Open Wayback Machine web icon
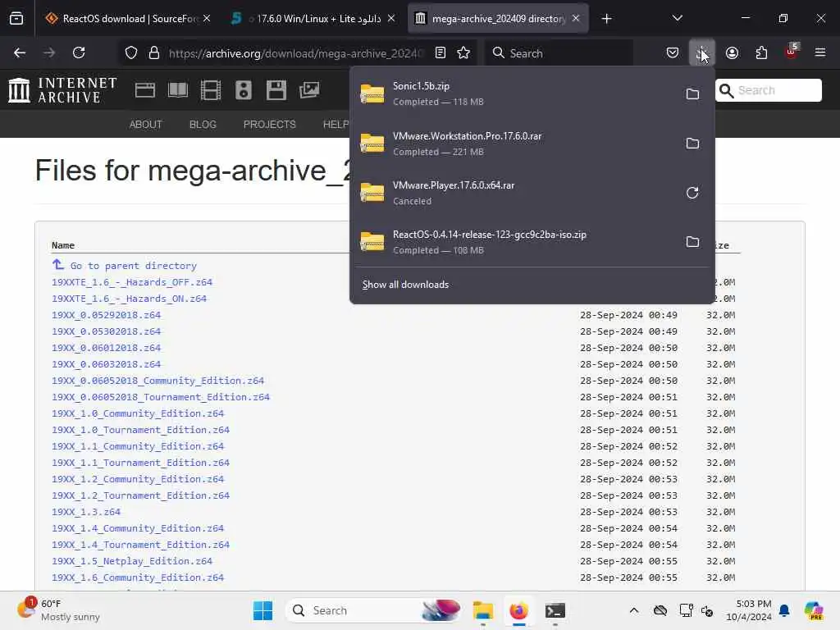840x630 pixels. [x=145, y=90]
